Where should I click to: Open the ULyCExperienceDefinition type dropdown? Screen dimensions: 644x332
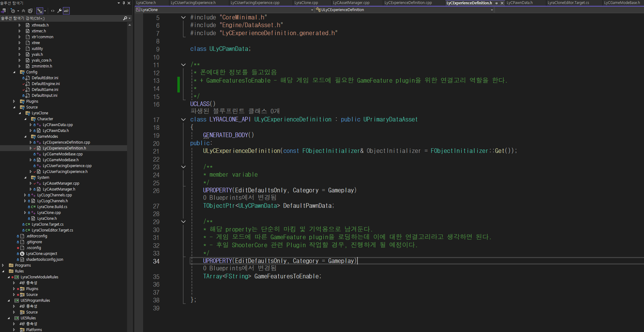click(492, 10)
